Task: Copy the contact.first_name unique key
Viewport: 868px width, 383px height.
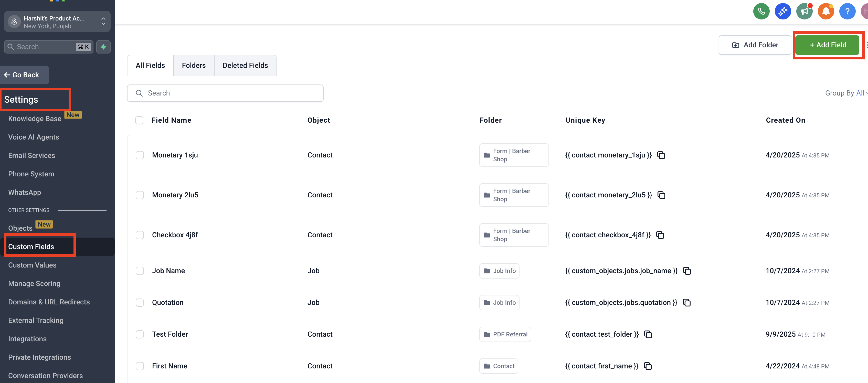Action: (x=648, y=366)
